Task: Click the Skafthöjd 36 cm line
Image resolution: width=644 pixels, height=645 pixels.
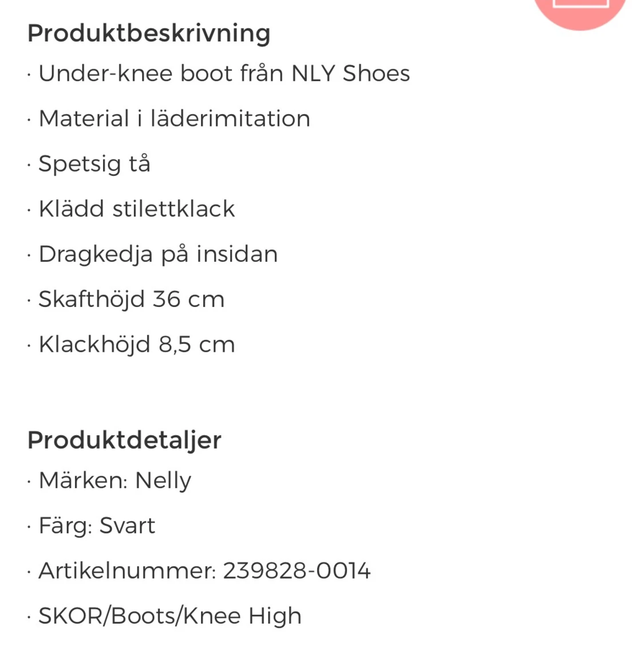Action: (x=131, y=299)
